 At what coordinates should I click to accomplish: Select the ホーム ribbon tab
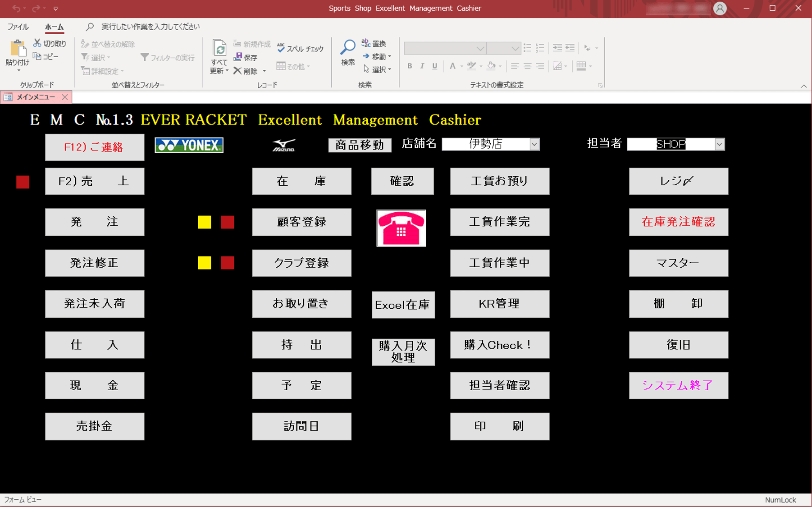[x=54, y=27]
